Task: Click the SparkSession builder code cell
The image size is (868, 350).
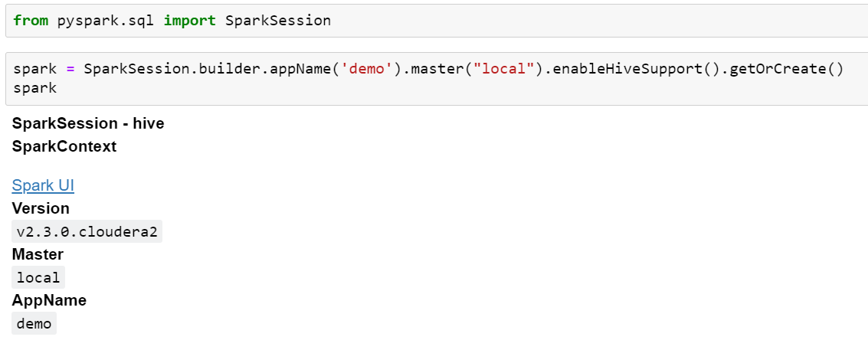Action: [x=437, y=79]
